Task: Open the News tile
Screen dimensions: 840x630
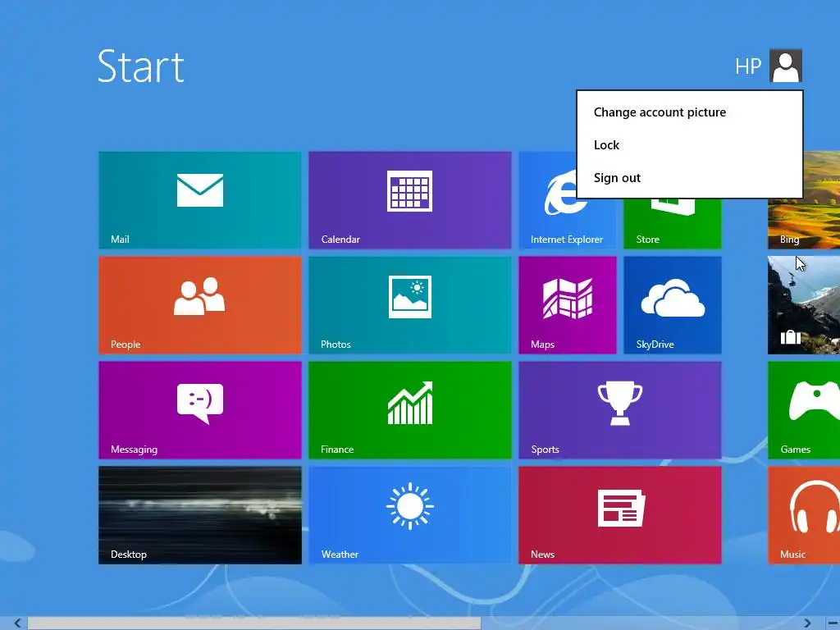Action: coord(620,515)
